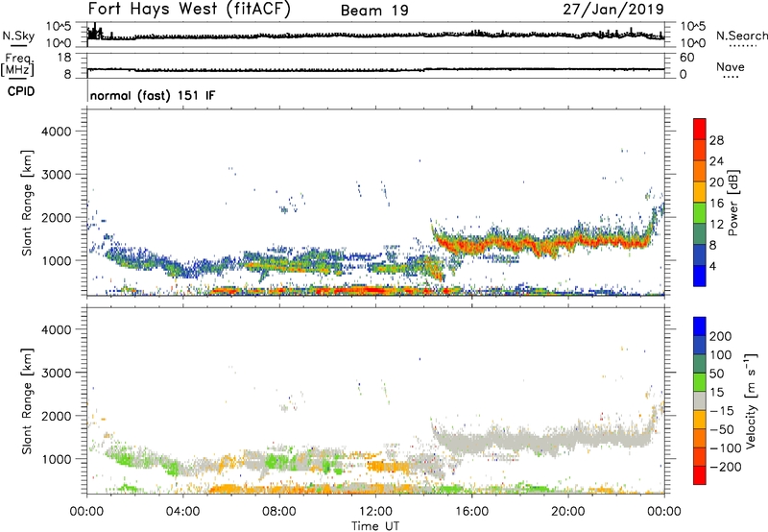Click the light green 15–50 Velocity colorbar segment
This screenshot has width=768, height=532.
coord(700,382)
